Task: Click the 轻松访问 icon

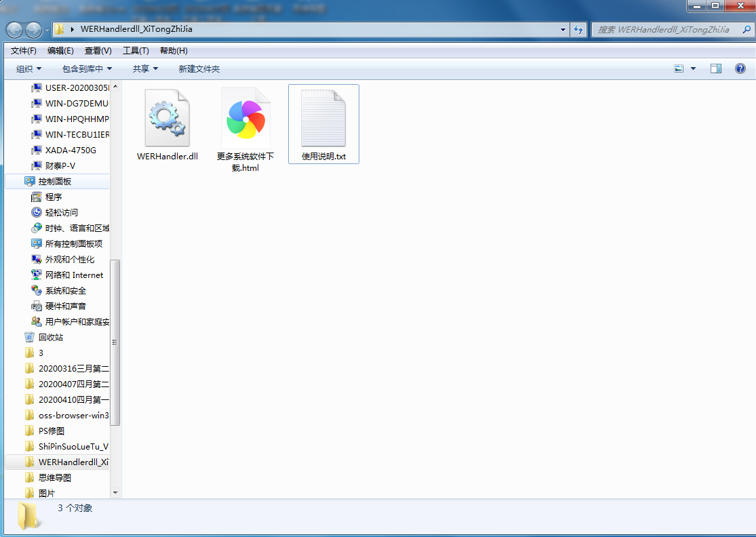Action: tap(36, 213)
